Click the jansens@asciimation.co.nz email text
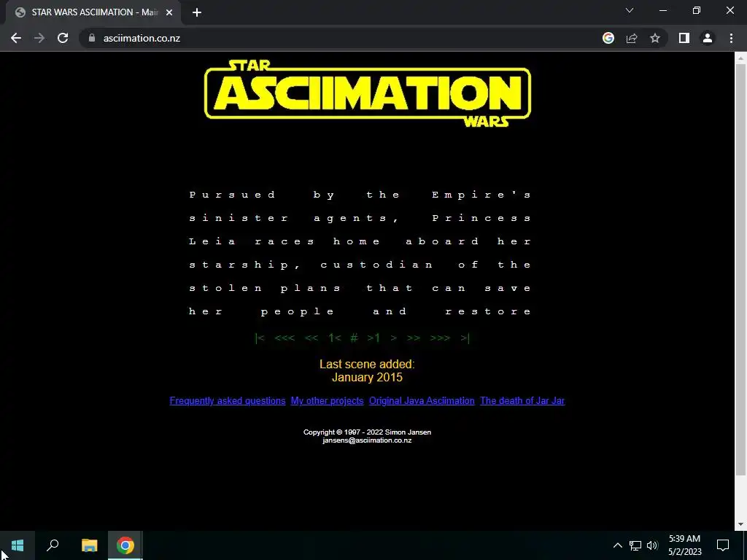Viewport: 747px width, 560px height. (367, 440)
